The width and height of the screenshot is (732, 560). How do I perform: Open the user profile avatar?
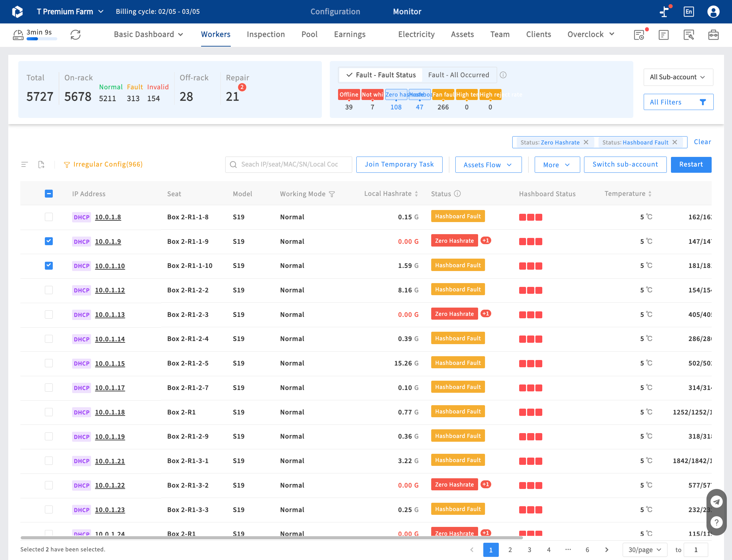713,11
